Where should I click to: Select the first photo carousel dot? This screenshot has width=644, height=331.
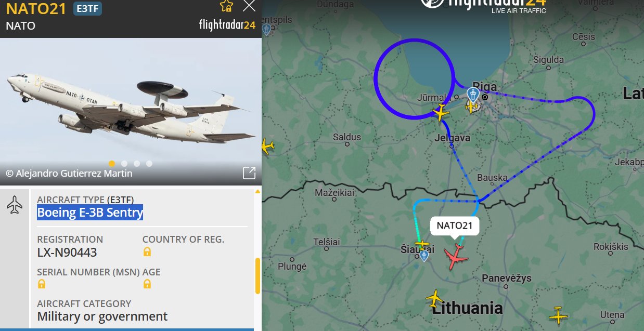pos(112,164)
